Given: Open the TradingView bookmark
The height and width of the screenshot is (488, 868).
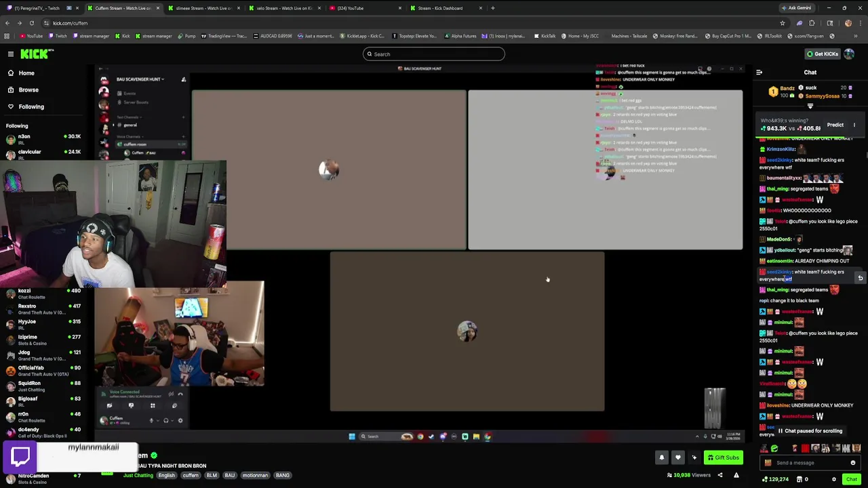Looking at the screenshot, I should 226,36.
